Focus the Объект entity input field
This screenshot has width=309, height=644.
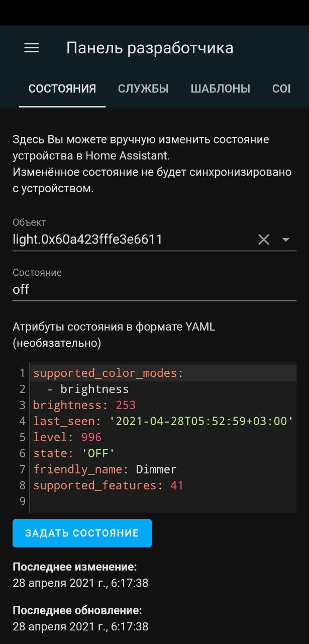pos(126,239)
